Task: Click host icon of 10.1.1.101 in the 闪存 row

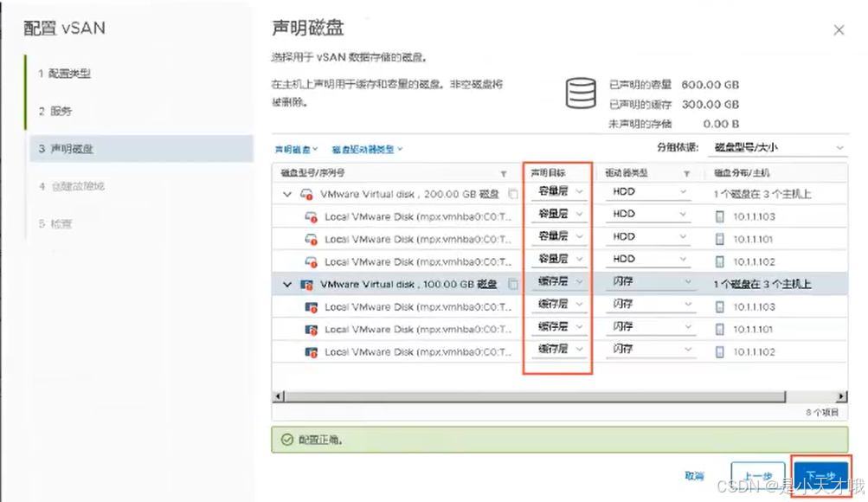Action: (720, 329)
